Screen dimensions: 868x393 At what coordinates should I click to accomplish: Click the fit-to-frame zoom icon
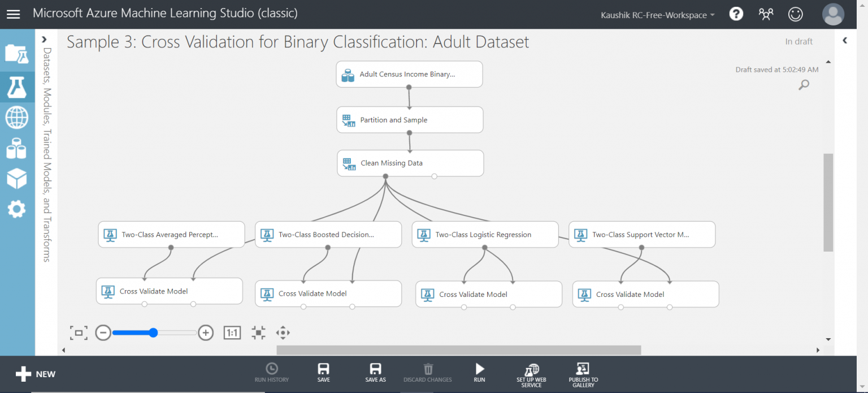pyautogui.click(x=79, y=332)
